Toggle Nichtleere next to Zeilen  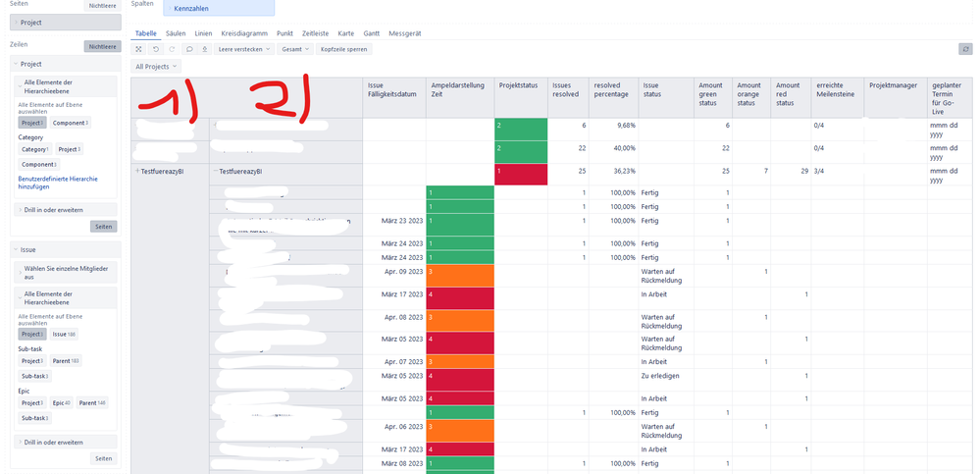(x=102, y=46)
